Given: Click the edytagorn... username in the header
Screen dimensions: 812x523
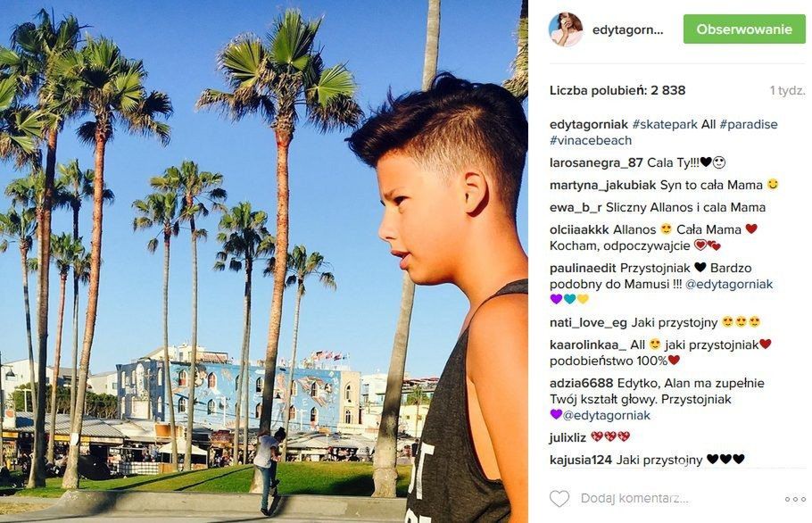Looking at the screenshot, I should (x=627, y=30).
